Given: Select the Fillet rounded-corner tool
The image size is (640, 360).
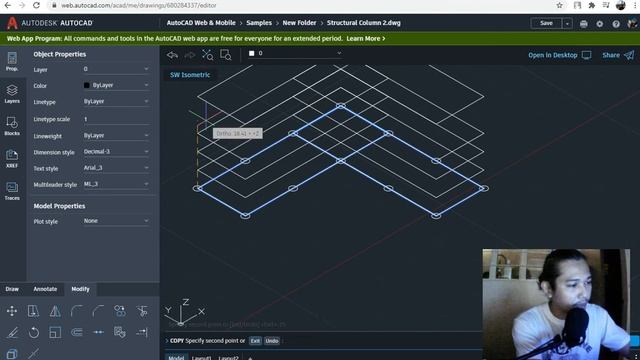Looking at the screenshot, I should click(77, 311).
